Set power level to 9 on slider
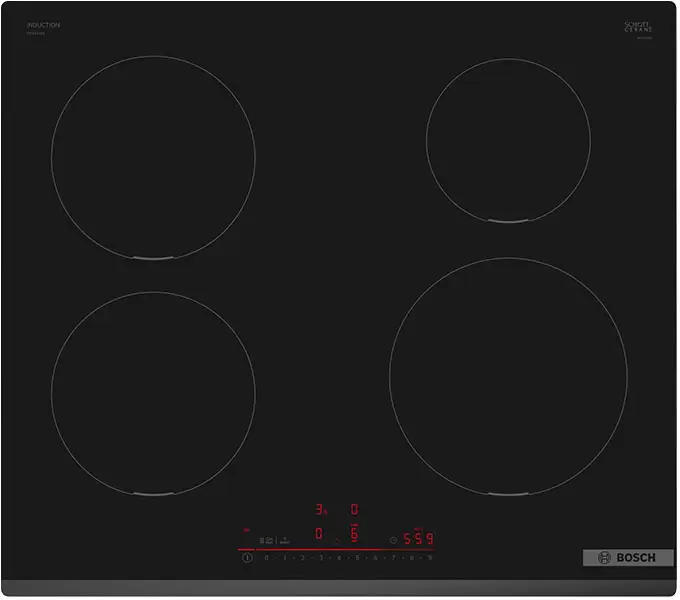 430,558
